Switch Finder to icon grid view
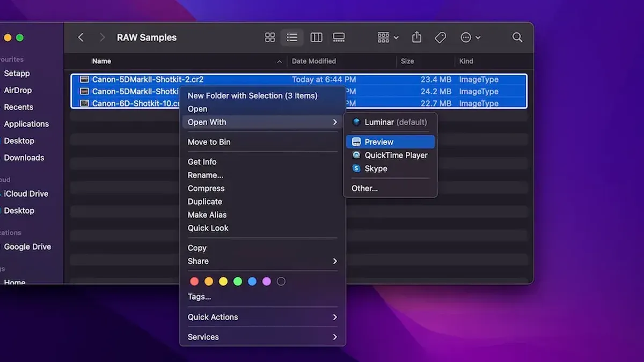This screenshot has height=362, width=644. pos(270,37)
